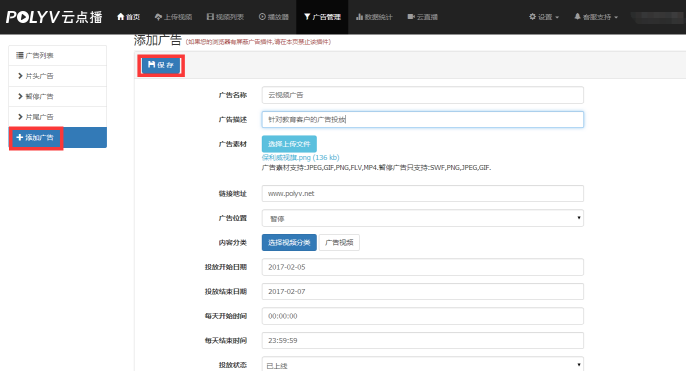Open the 设置 gear dropdown menu
The width and height of the screenshot is (686, 371).
click(x=544, y=17)
